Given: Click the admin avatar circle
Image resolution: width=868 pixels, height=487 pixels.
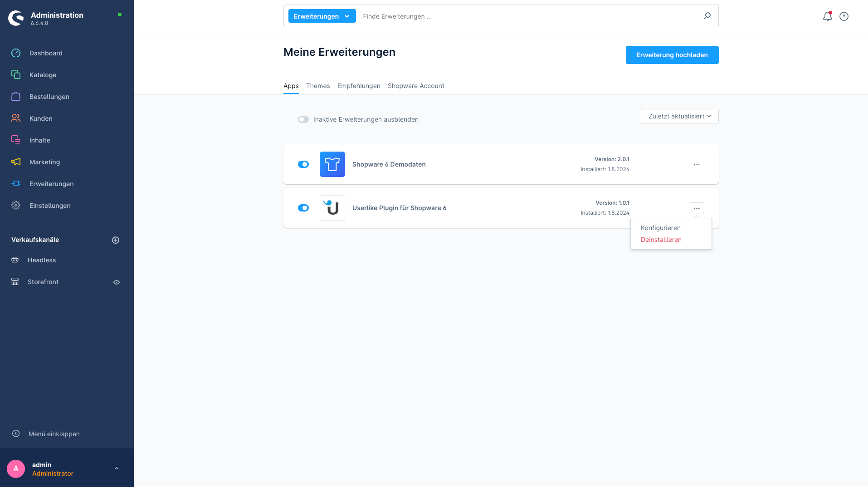Looking at the screenshot, I should (16, 469).
